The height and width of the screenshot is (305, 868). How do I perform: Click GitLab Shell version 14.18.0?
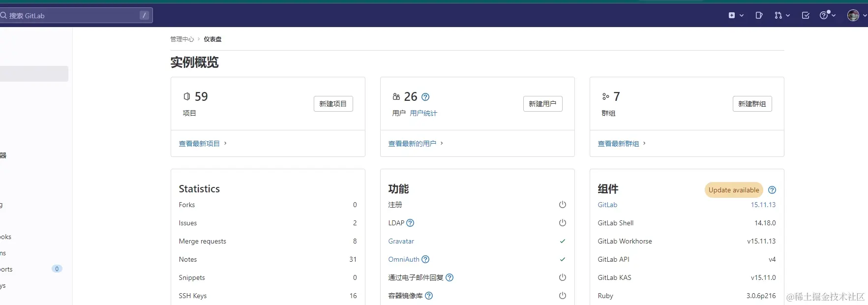click(x=765, y=223)
